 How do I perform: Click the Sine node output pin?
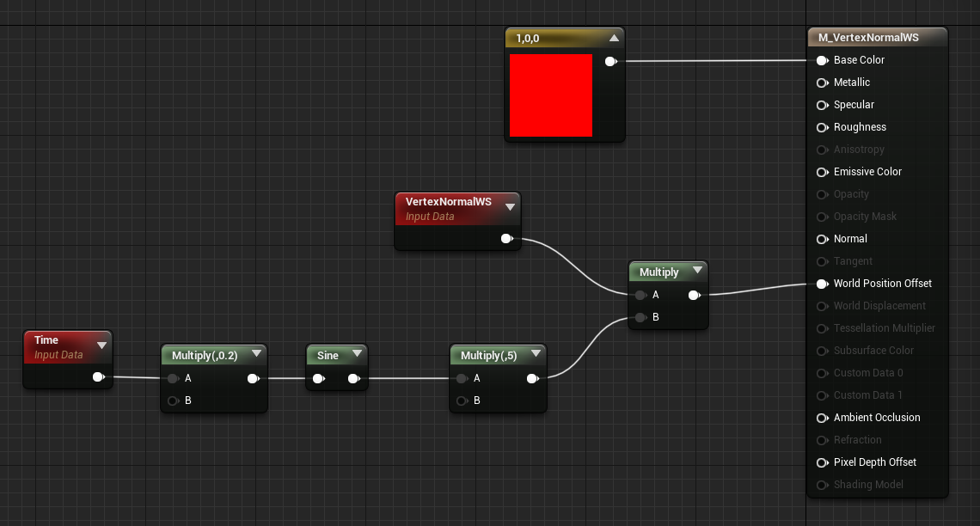[x=355, y=377]
